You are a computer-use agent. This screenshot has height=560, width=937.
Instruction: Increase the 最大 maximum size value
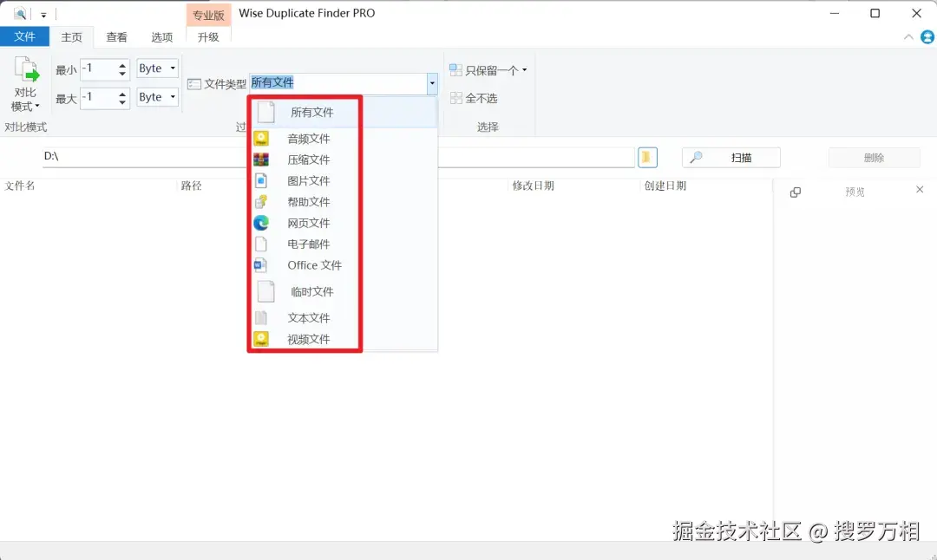[x=122, y=93]
